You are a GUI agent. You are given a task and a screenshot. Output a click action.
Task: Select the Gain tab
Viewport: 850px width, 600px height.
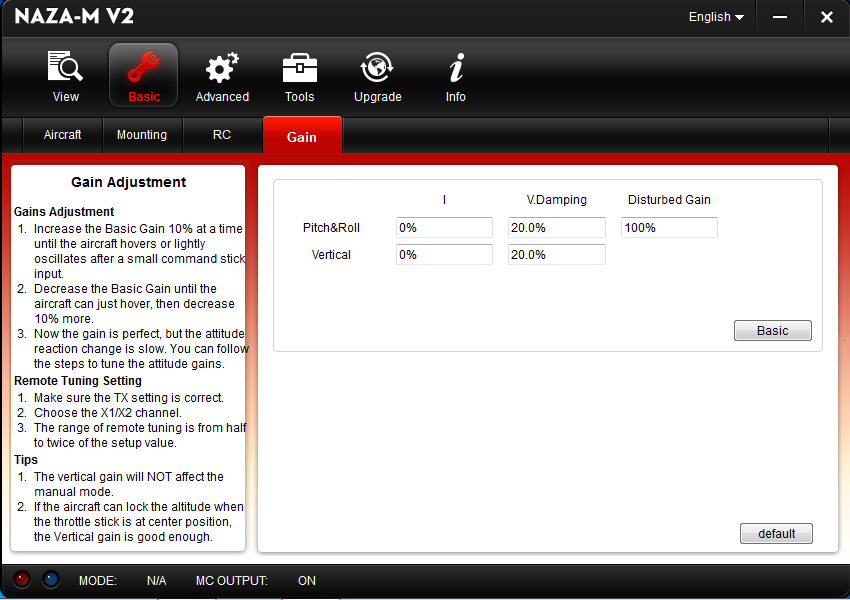click(302, 136)
